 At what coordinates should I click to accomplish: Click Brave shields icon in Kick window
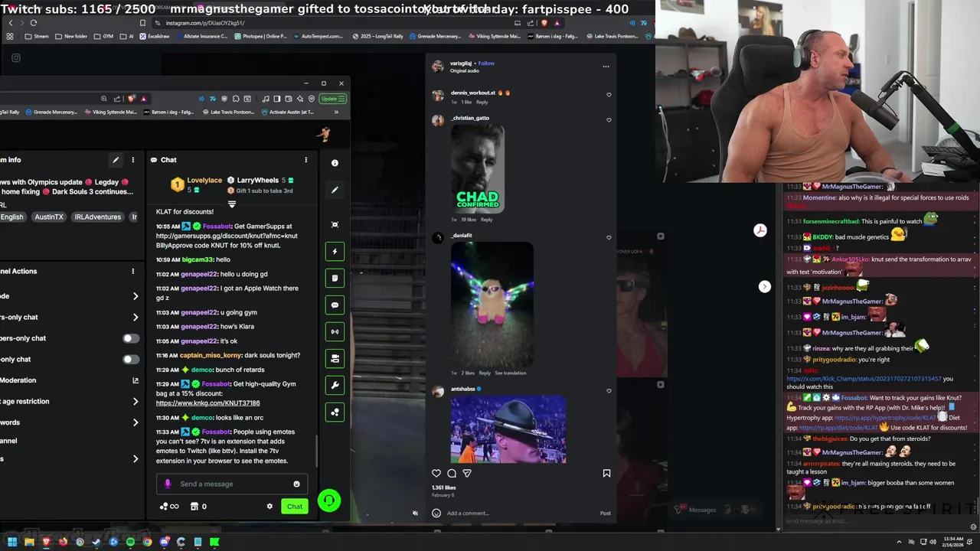pyautogui.click(x=132, y=99)
